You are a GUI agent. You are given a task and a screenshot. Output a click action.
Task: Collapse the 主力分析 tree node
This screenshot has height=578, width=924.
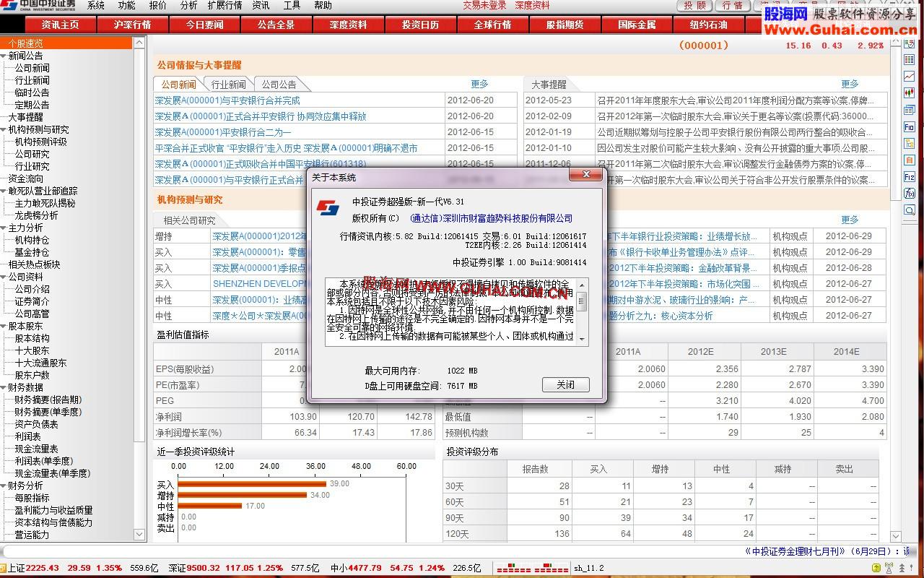[x=4, y=228]
